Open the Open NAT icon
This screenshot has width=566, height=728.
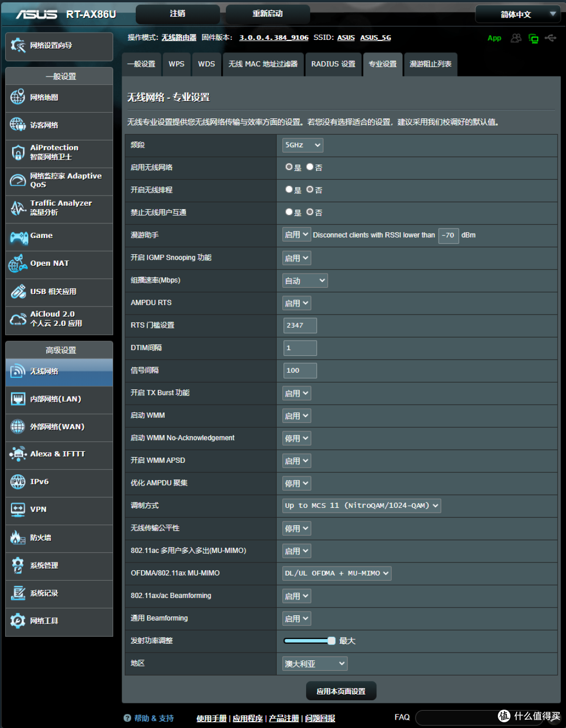point(18,264)
